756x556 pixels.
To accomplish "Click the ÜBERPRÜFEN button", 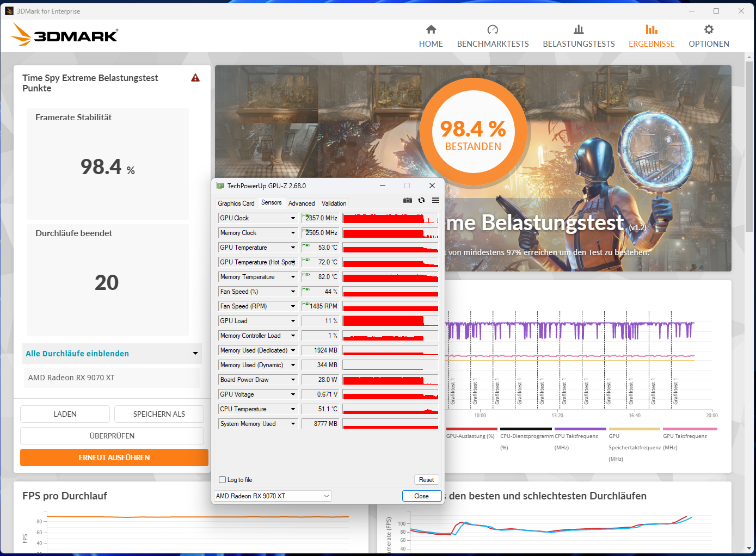I will coord(112,436).
